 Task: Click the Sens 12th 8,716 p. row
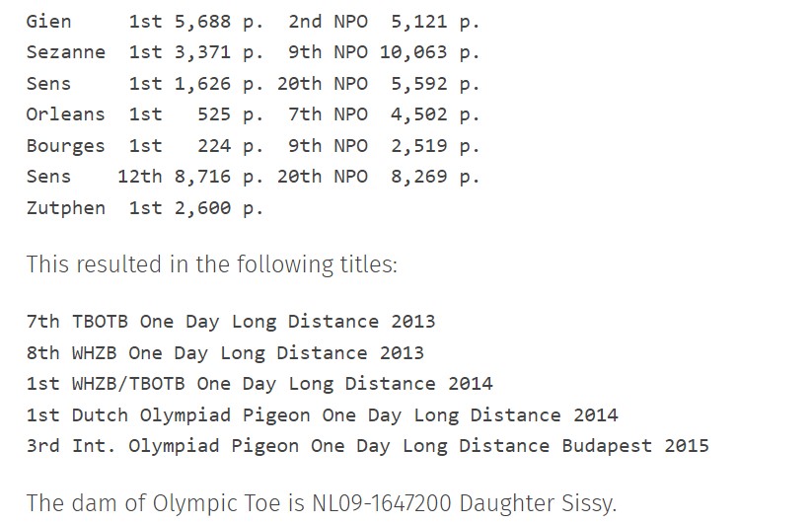click(x=254, y=177)
